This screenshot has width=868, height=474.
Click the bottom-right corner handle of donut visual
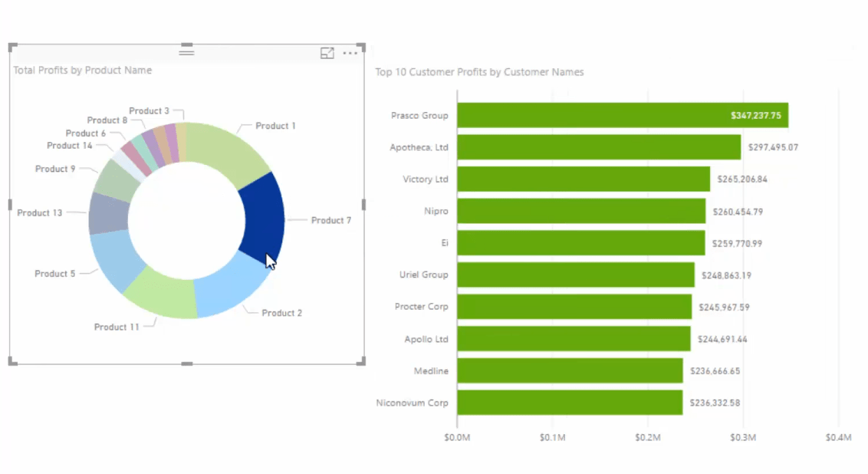[x=361, y=361]
